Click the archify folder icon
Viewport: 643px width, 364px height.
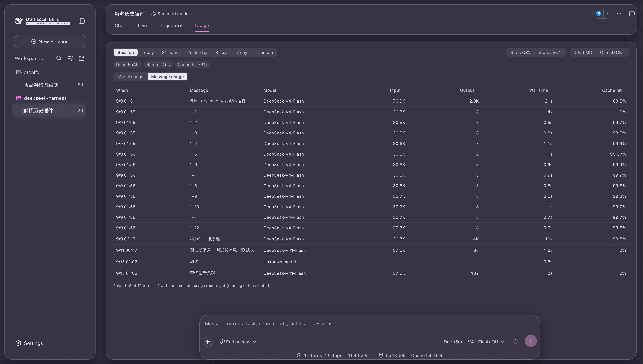19,72
